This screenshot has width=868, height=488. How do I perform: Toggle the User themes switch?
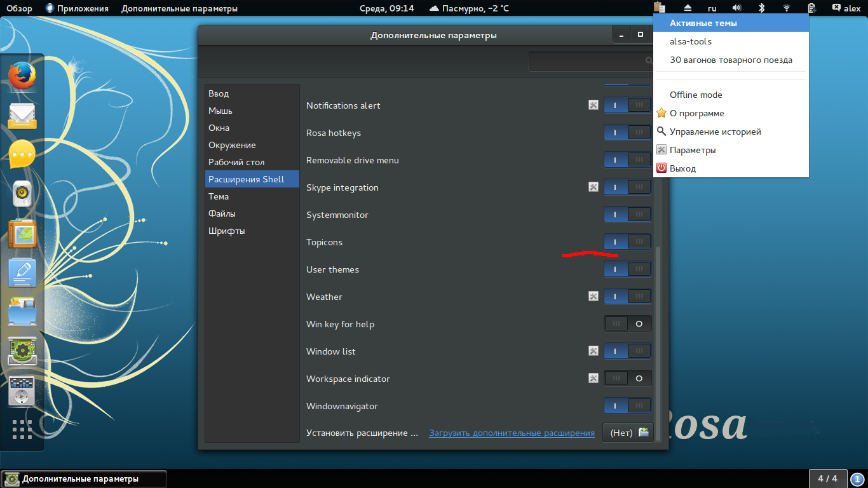click(627, 269)
